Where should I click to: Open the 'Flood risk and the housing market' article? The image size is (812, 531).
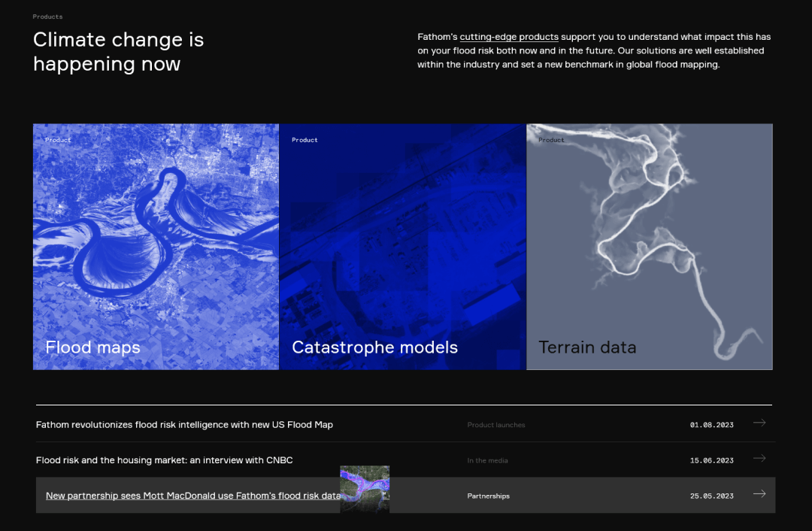tap(164, 460)
